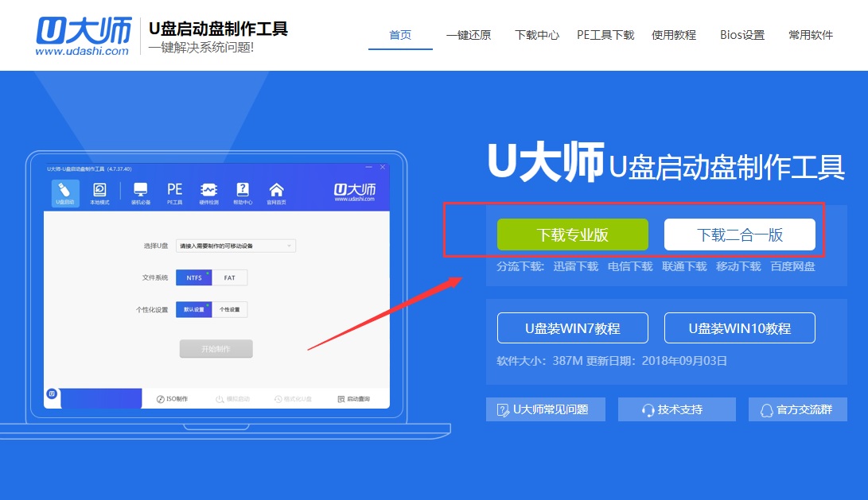Open the 装机必备 monitor icon
Viewport: 868px width, 500px height.
tap(141, 192)
